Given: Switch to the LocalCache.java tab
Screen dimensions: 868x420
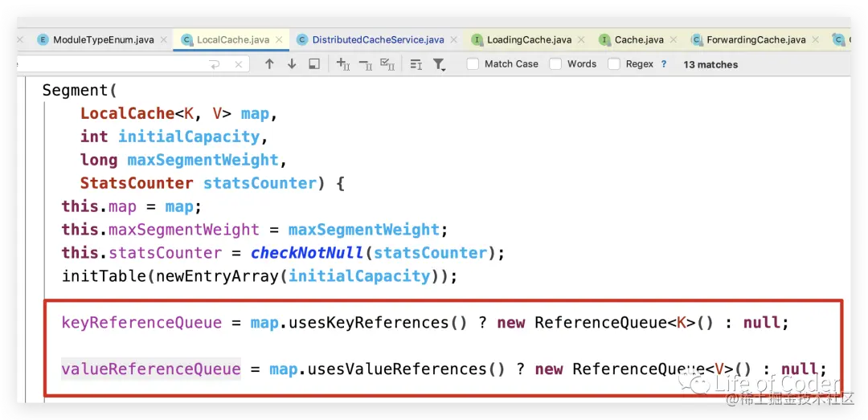Looking at the screenshot, I should tap(233, 40).
